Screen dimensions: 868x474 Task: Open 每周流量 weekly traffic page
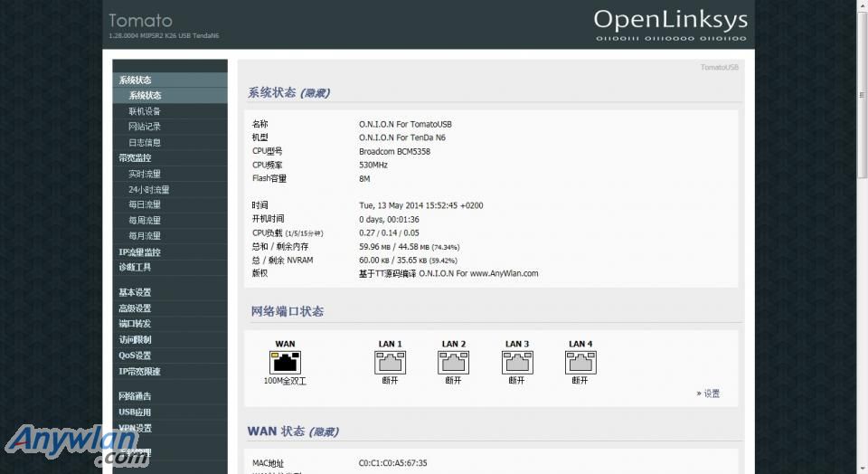[x=170, y=221]
